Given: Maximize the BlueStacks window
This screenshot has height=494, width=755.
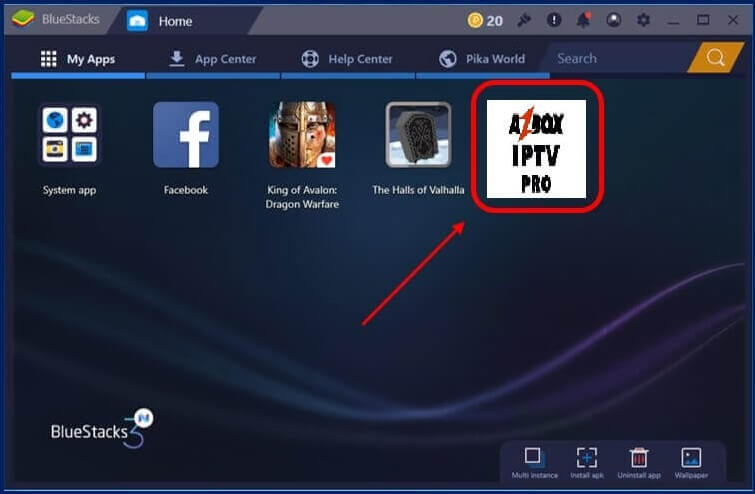Looking at the screenshot, I should click(x=703, y=20).
